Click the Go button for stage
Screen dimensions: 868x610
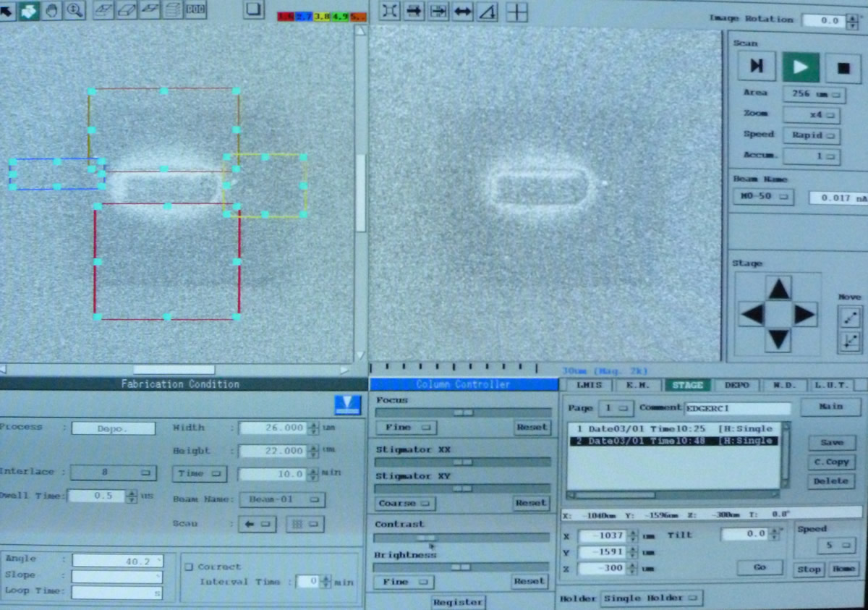pyautogui.click(x=759, y=567)
